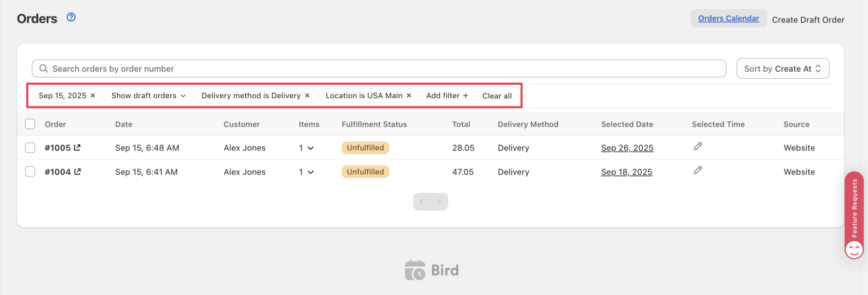
Task: Remove the Sep 15, 2025 date filter
Action: 93,96
